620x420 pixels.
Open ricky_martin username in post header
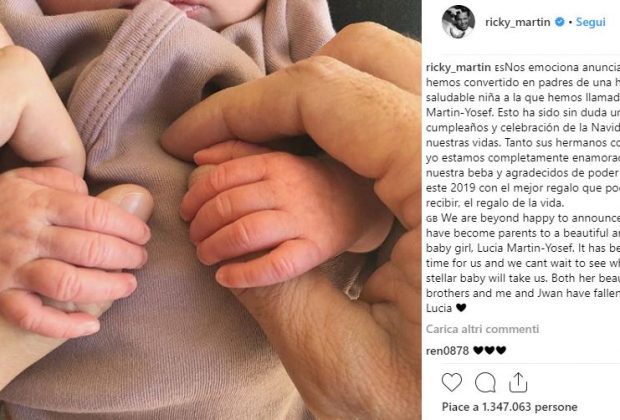pos(518,22)
